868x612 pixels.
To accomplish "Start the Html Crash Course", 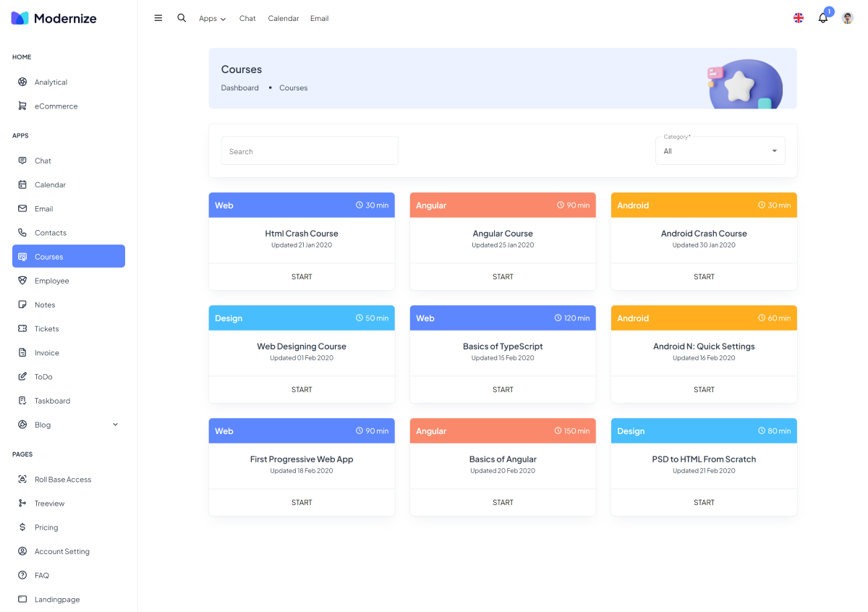I will pos(302,277).
